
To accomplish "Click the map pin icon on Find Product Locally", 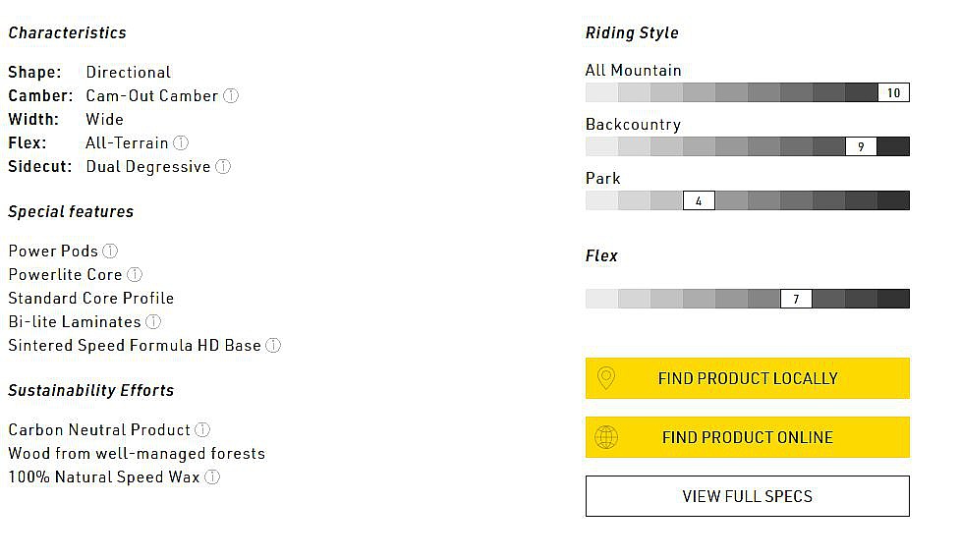I will click(x=606, y=378).
